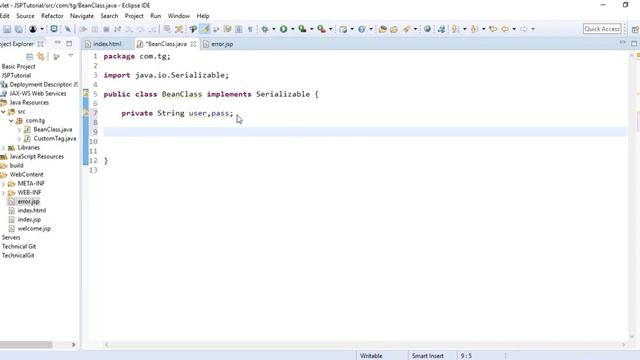The height and width of the screenshot is (360, 640).
Task: Switch to the error.jsp editor tab
Action: pyautogui.click(x=222, y=44)
